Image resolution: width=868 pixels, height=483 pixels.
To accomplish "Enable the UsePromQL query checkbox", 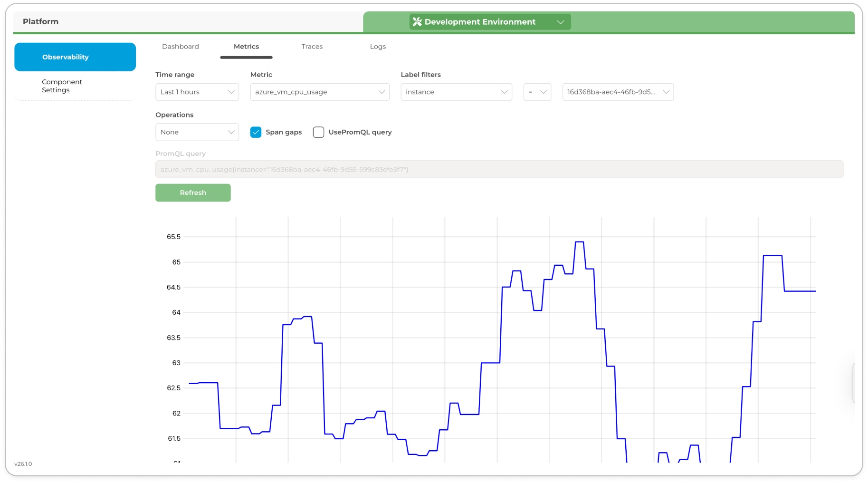I will [x=318, y=132].
